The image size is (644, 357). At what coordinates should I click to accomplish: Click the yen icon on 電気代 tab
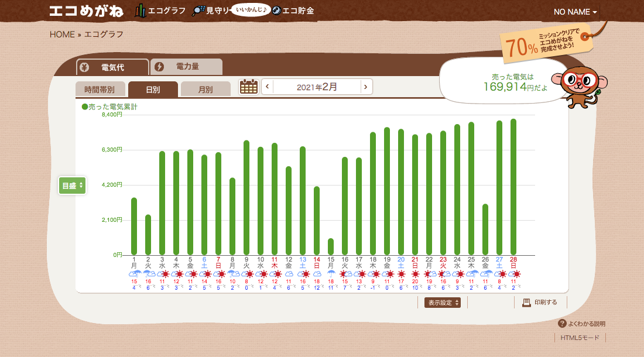point(85,67)
